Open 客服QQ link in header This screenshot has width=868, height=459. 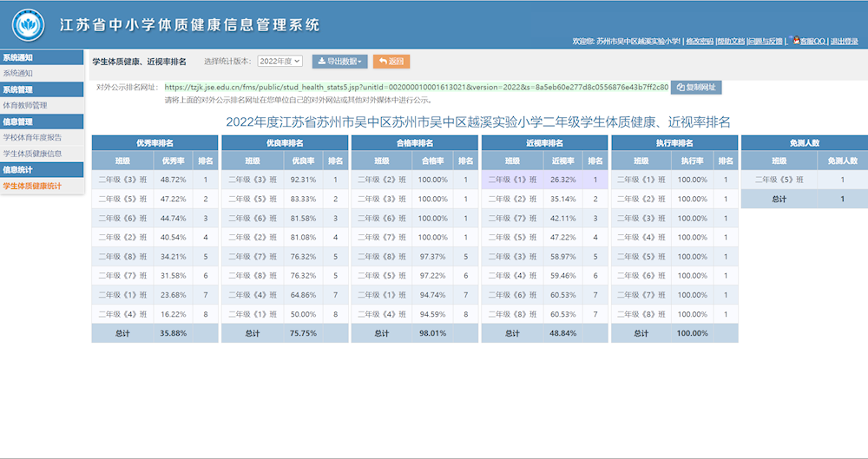tap(812, 42)
